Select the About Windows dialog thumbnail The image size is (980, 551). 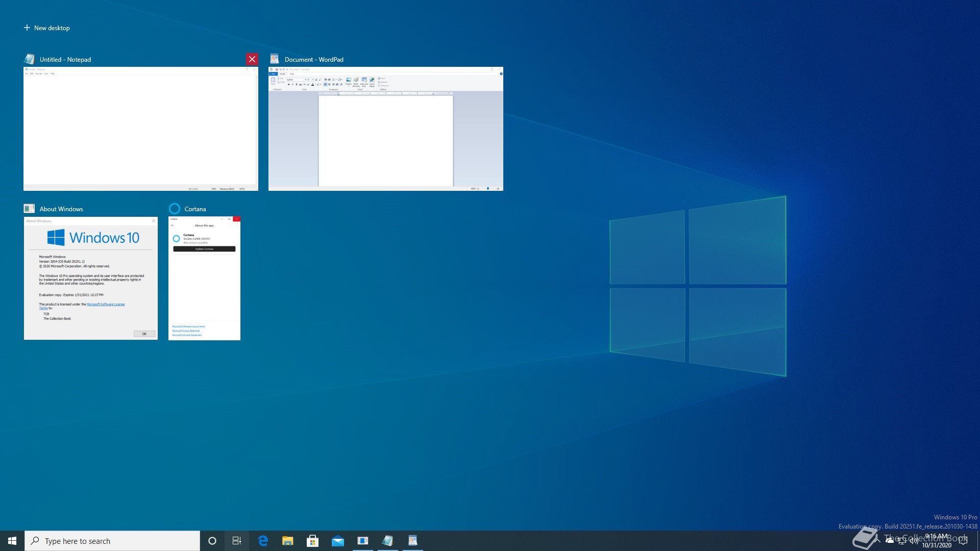pyautogui.click(x=91, y=278)
